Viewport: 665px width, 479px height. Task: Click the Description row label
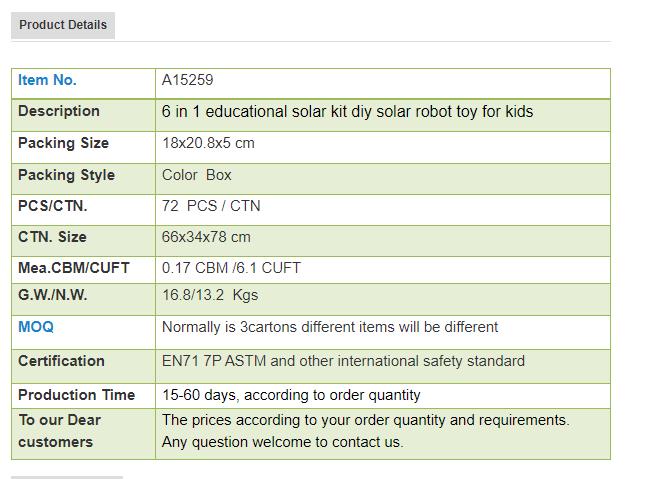click(x=59, y=111)
